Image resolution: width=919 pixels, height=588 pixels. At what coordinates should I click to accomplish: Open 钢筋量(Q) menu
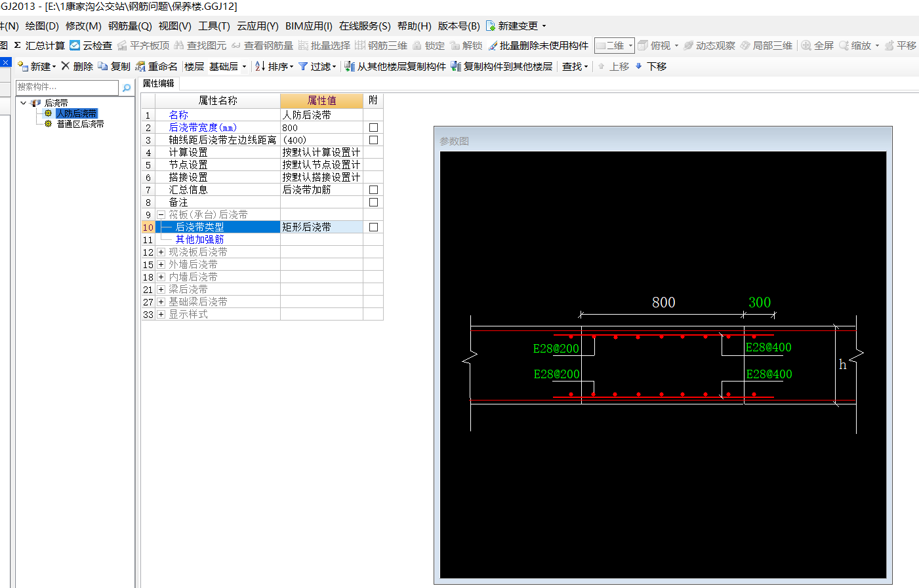130,26
